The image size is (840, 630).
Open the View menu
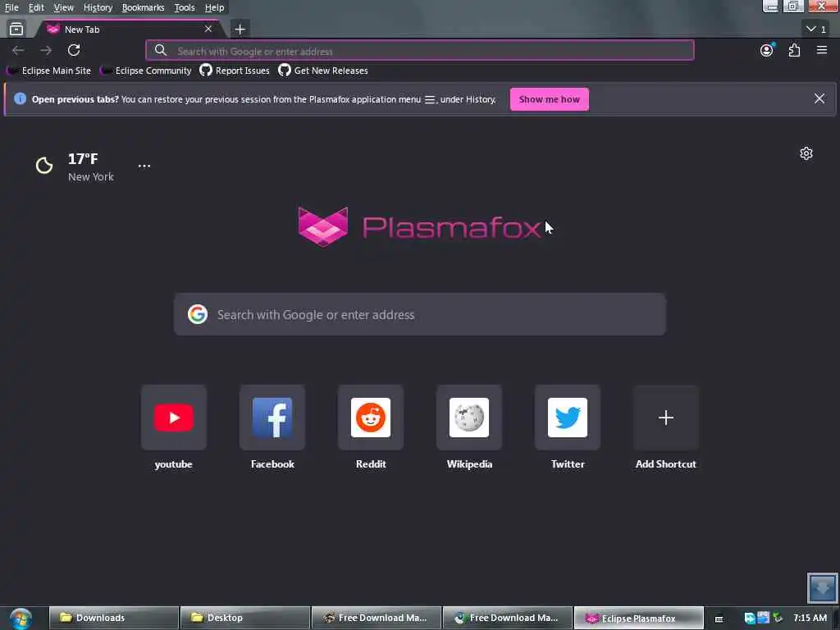click(x=63, y=7)
